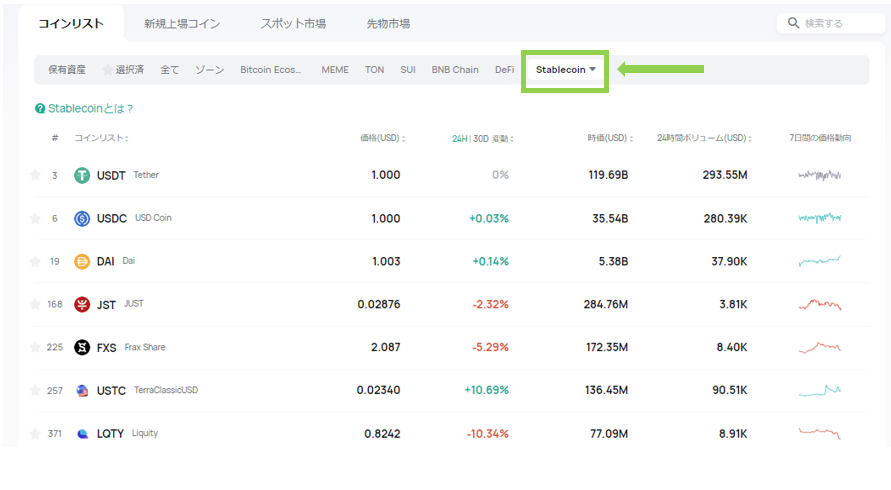Click the # rank column header
This screenshot has width=891, height=490.
pos(55,138)
